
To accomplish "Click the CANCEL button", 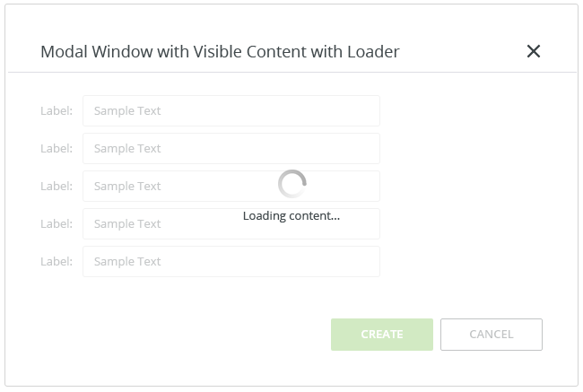I will pyautogui.click(x=492, y=334).
